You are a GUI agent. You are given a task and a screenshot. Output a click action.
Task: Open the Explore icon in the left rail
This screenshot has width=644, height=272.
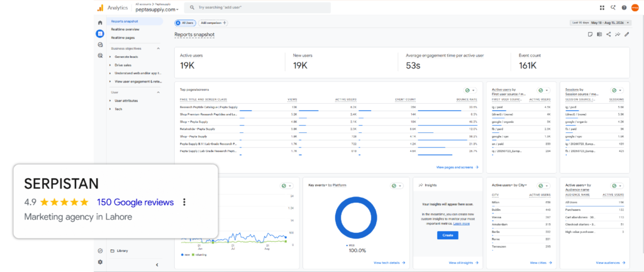(x=100, y=44)
